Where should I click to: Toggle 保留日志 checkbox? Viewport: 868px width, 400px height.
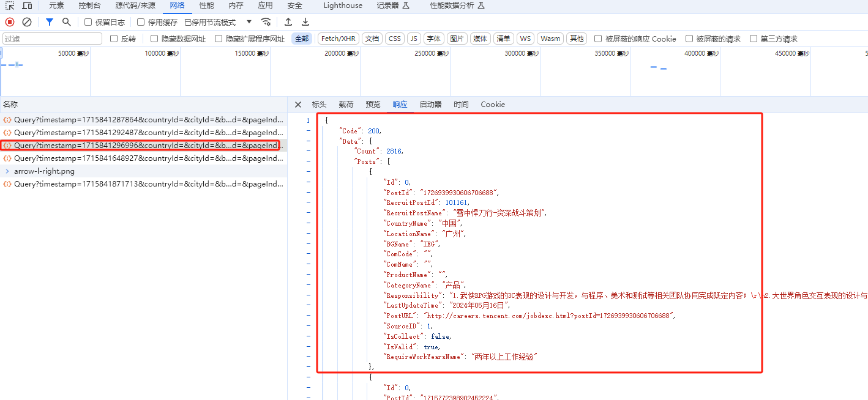pyautogui.click(x=88, y=22)
